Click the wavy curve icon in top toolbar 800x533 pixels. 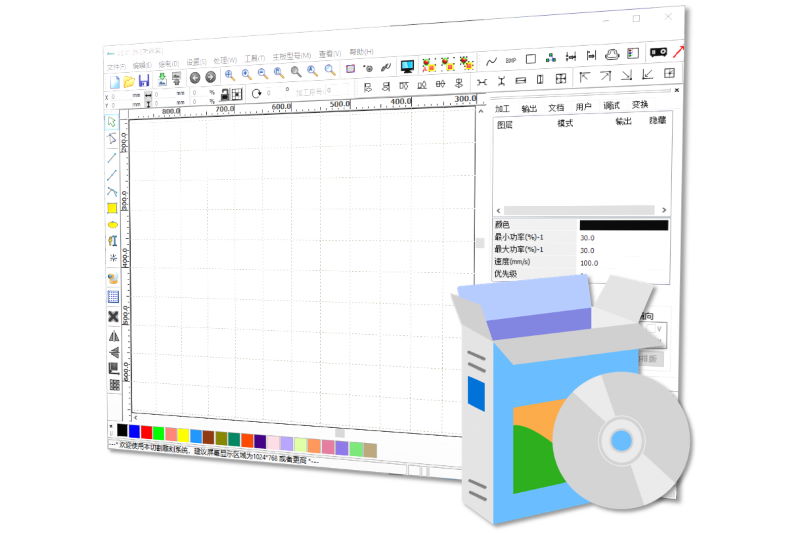point(491,61)
